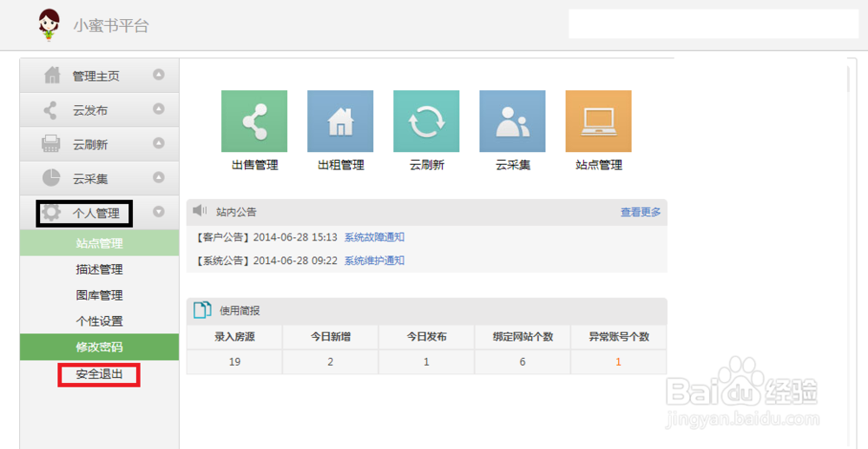The width and height of the screenshot is (868, 449).
Task: Select 修改密码 in the submenu
Action: click(100, 347)
